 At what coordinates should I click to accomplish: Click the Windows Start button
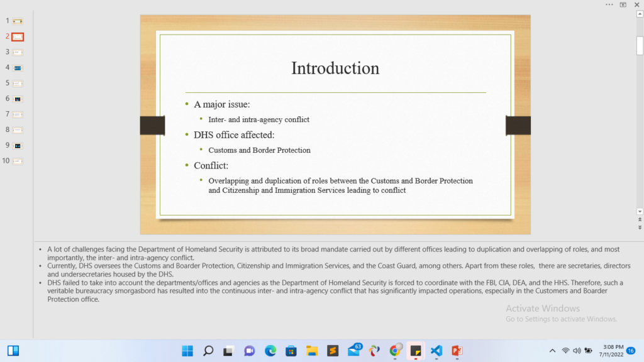187,351
